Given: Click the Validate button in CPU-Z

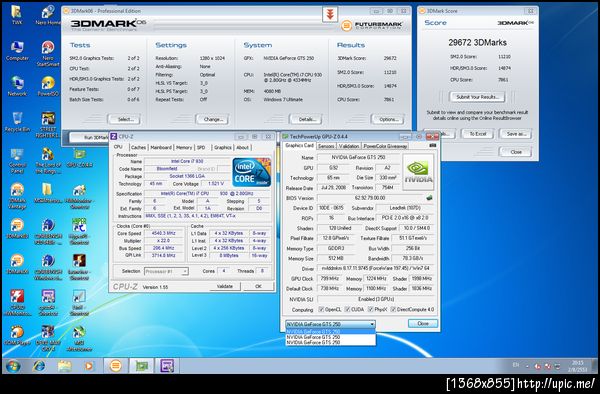Looking at the screenshot, I should pos(225,286).
